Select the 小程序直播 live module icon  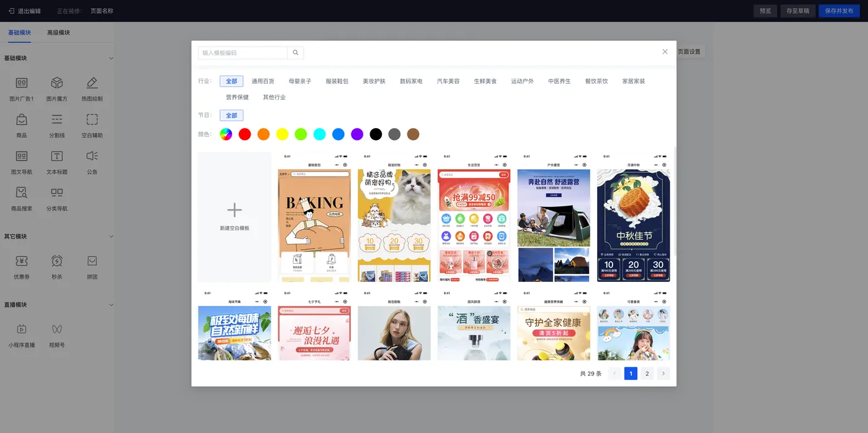point(22,329)
